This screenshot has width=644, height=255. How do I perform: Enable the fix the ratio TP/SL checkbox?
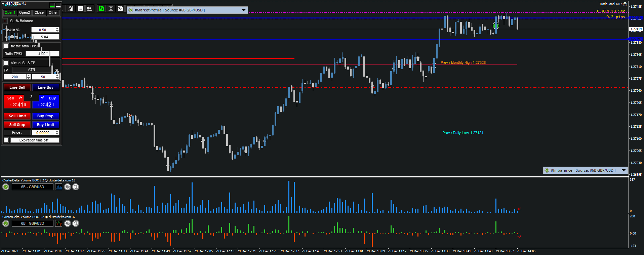click(6, 46)
